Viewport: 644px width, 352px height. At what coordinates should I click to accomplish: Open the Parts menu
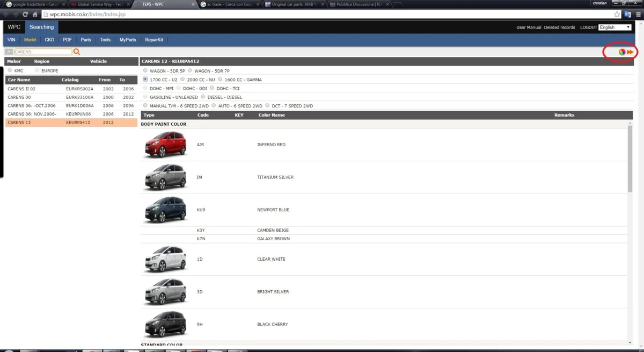(86, 40)
